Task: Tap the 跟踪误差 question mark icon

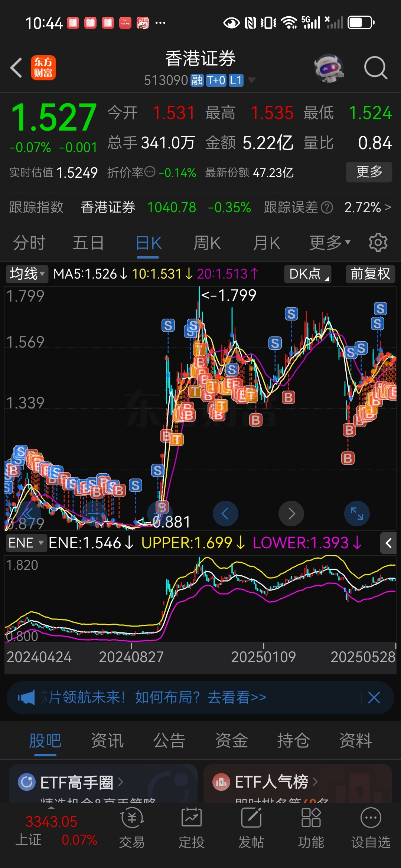Action: pyautogui.click(x=327, y=207)
